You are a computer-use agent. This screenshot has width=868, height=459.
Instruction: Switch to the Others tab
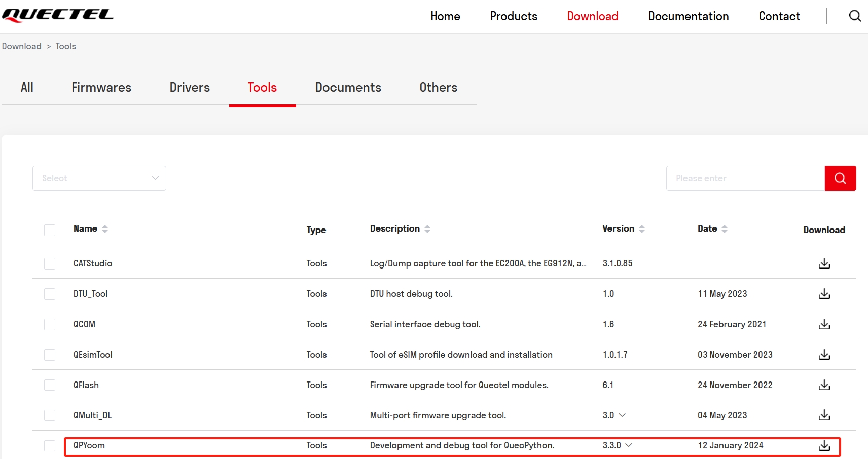[x=439, y=87]
